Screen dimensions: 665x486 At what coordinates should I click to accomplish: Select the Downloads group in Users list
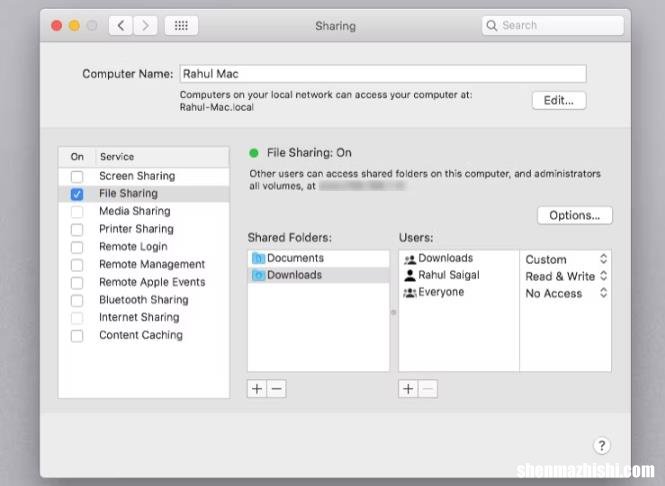(x=459, y=258)
